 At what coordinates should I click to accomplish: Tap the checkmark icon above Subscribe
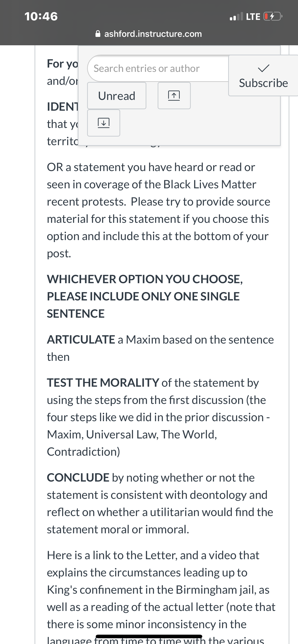(x=263, y=68)
